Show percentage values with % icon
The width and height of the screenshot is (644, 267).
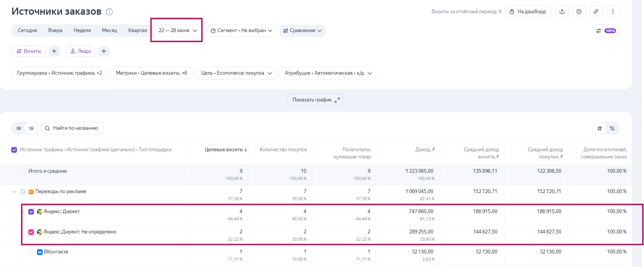pyautogui.click(x=612, y=129)
